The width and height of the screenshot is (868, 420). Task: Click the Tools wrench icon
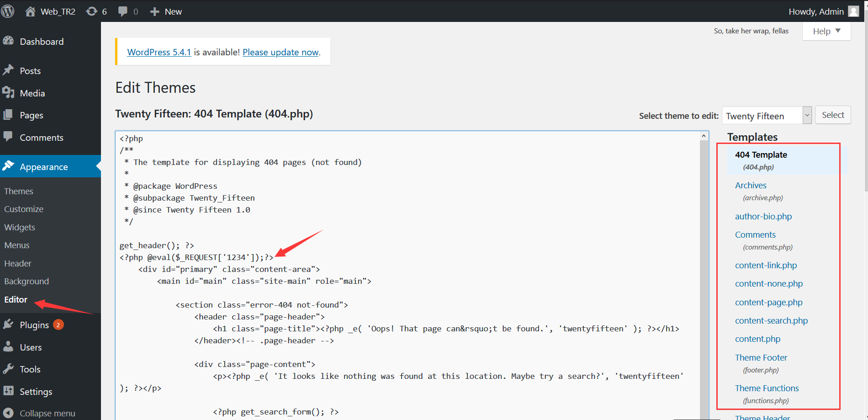pyautogui.click(x=8, y=368)
